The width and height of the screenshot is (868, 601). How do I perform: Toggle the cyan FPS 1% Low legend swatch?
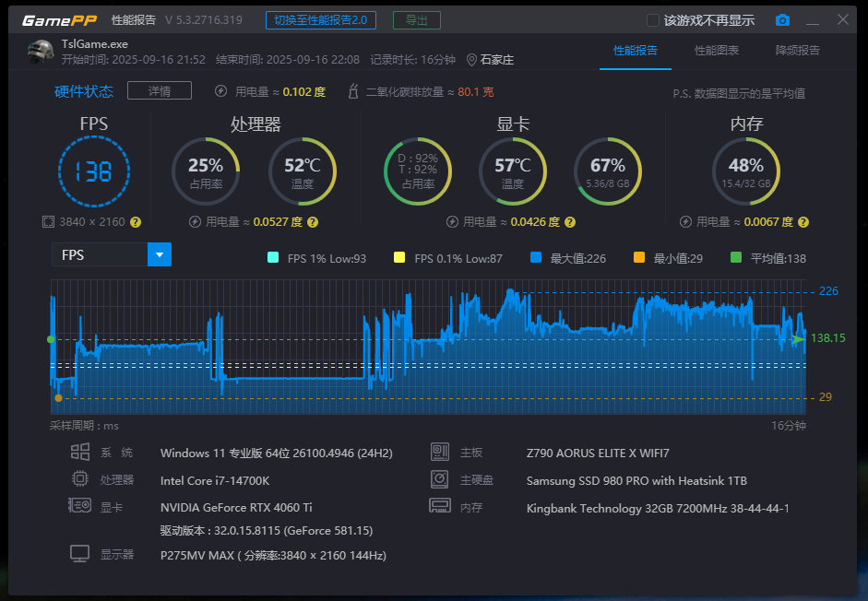tap(273, 257)
